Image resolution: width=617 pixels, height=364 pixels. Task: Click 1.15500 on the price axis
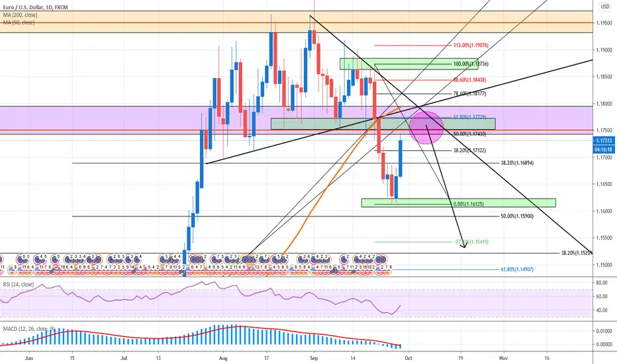604,238
